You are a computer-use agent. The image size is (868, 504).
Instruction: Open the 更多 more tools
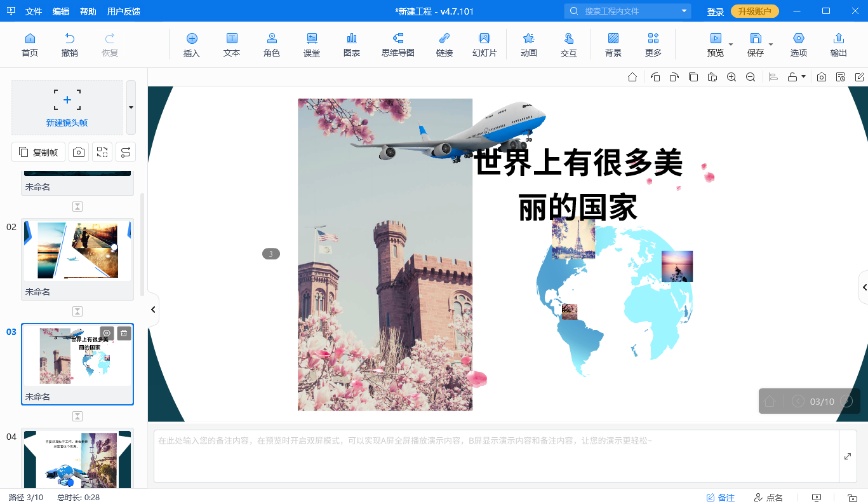tap(653, 45)
